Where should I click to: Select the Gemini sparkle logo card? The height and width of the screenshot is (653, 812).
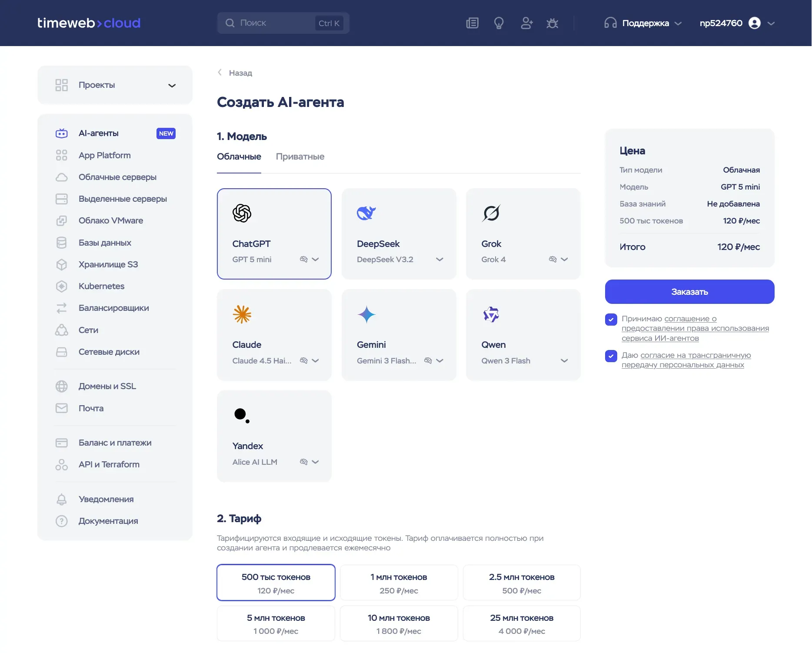coord(366,314)
